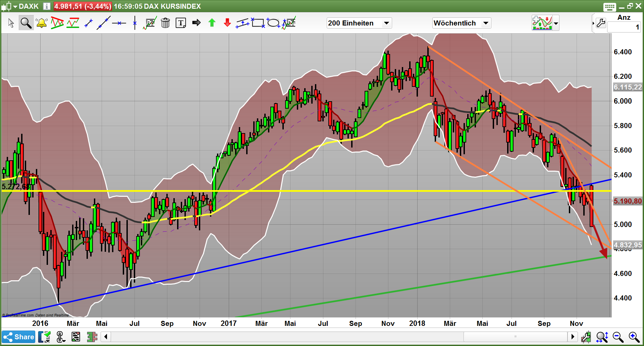
Task: Open the Wöchentlich timeframe dropdown
Action: pyautogui.click(x=462, y=23)
